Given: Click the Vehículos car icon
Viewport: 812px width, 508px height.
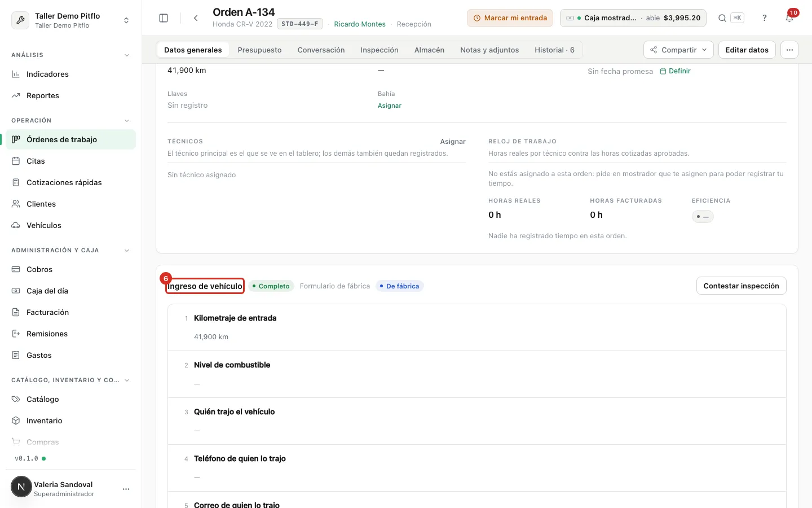Looking at the screenshot, I should tap(16, 225).
